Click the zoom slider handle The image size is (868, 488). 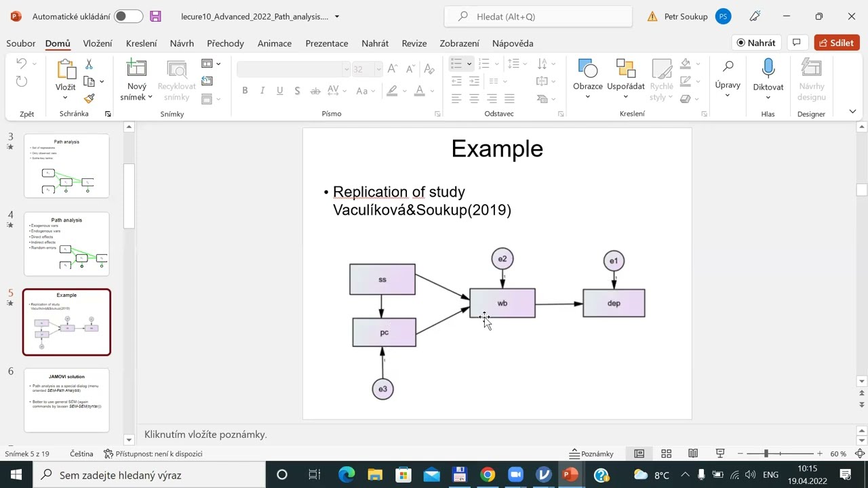pyautogui.click(x=766, y=453)
